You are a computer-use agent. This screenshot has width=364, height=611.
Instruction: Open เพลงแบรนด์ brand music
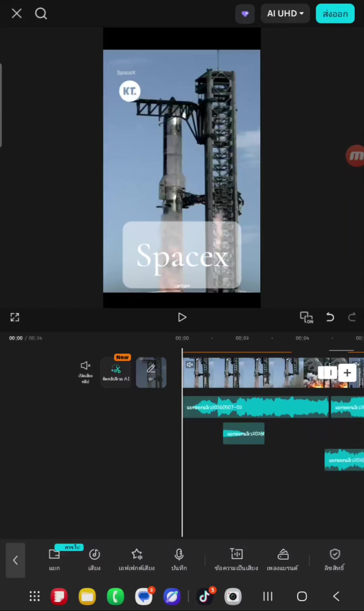tap(282, 560)
